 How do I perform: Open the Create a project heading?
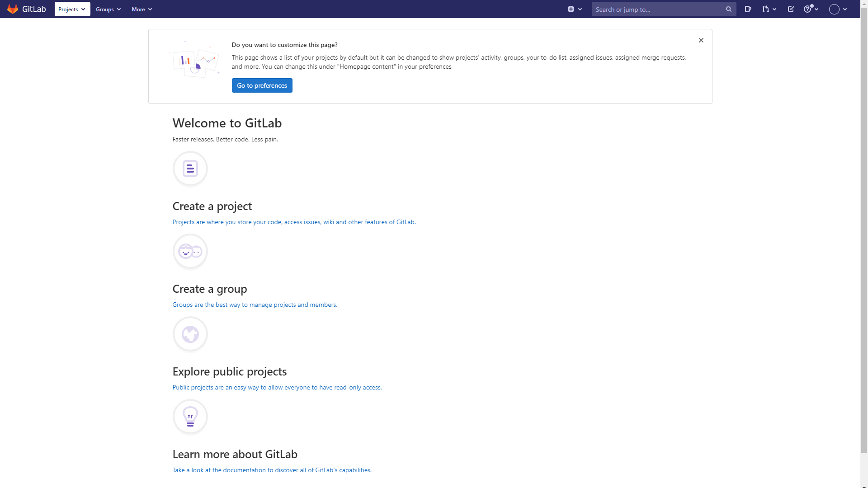pyautogui.click(x=212, y=206)
